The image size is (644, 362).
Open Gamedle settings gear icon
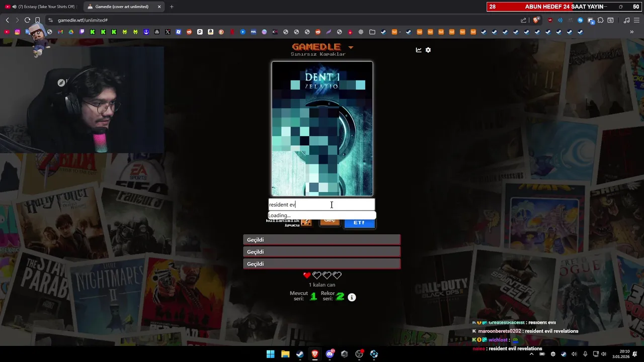tap(428, 50)
